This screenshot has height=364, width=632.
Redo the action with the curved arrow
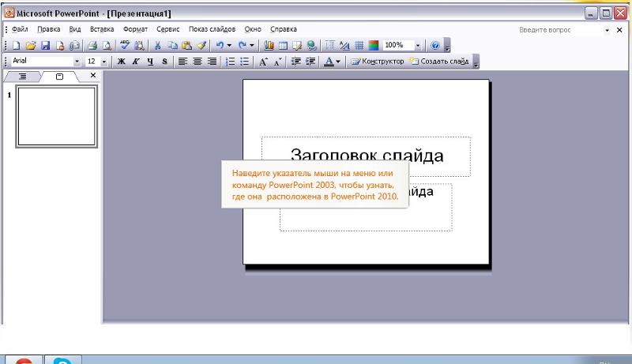(243, 46)
